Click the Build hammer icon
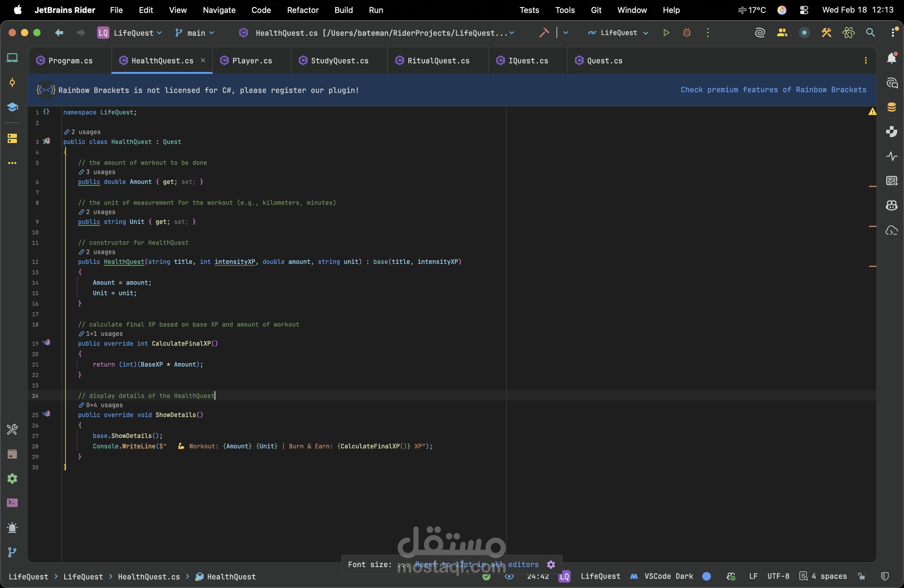 click(x=544, y=33)
